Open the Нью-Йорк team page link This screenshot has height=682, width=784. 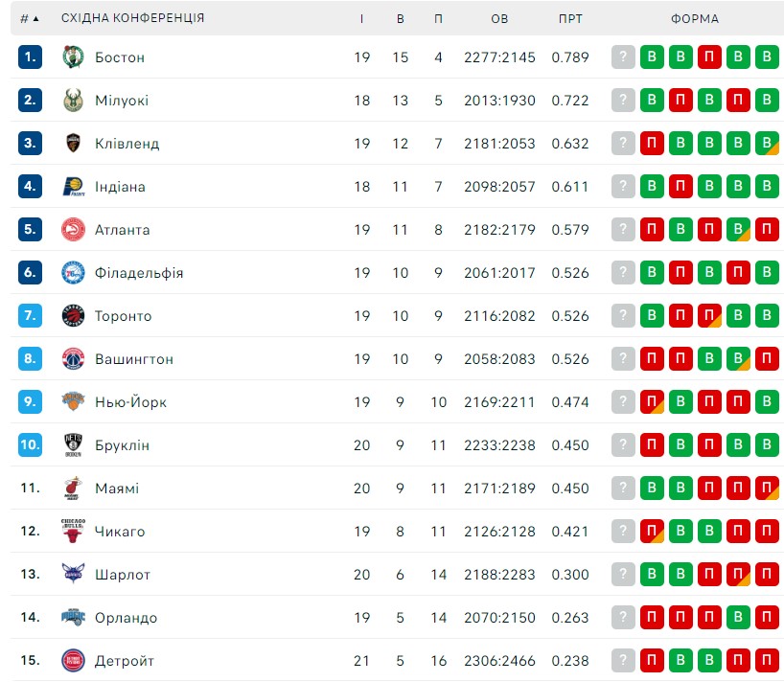tap(130, 401)
